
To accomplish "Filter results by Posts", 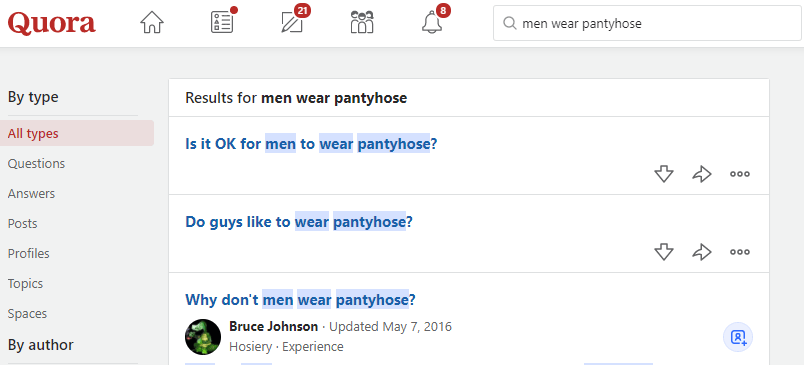I will click(23, 224).
